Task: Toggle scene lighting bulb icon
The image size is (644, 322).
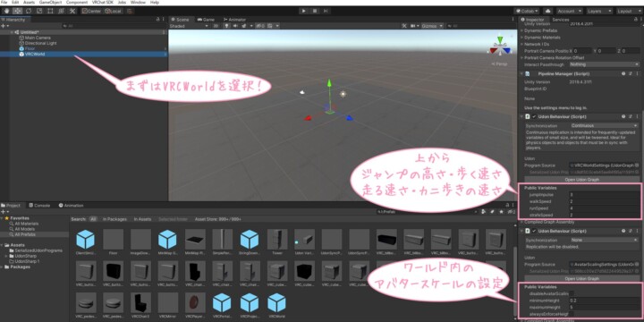Action: click(226, 26)
